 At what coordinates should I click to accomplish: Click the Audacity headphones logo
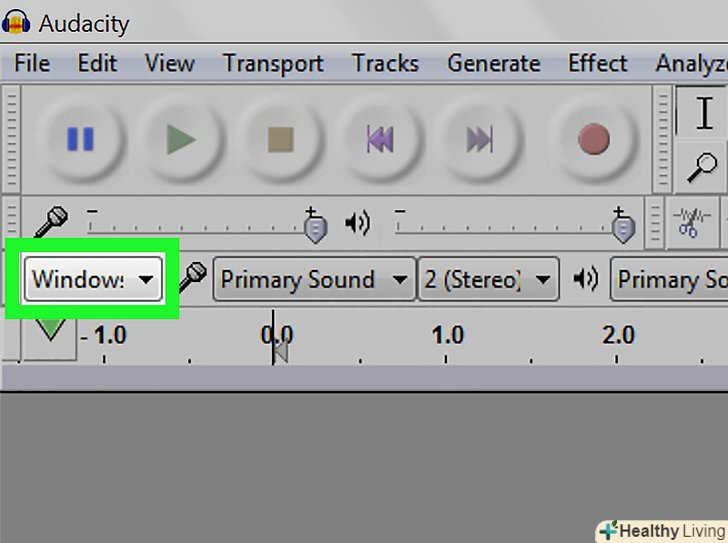(16, 22)
